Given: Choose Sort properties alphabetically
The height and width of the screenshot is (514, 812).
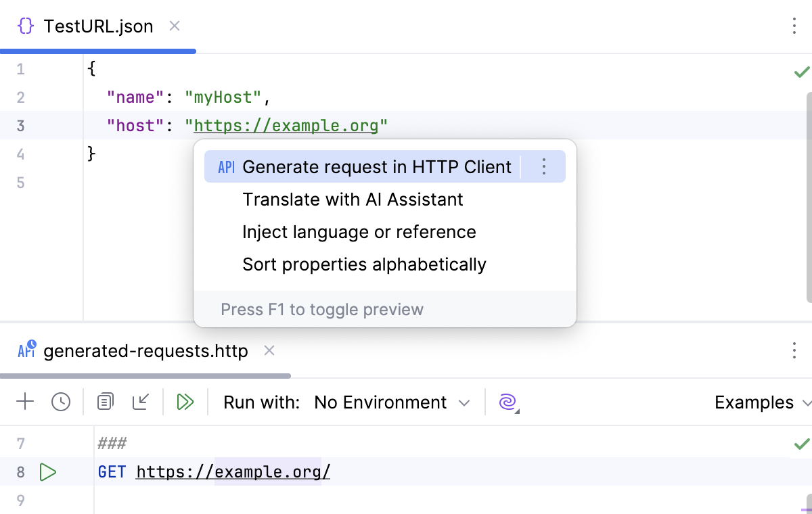Looking at the screenshot, I should [x=363, y=264].
